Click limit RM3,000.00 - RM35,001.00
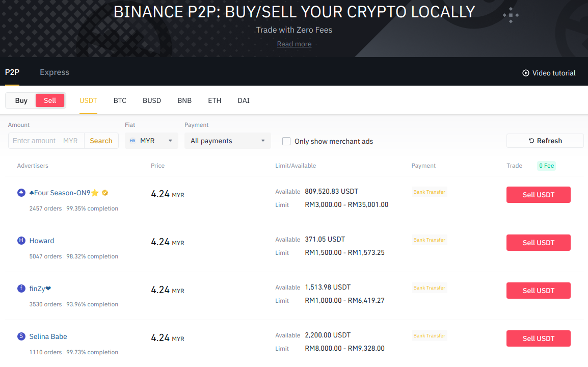 point(346,204)
